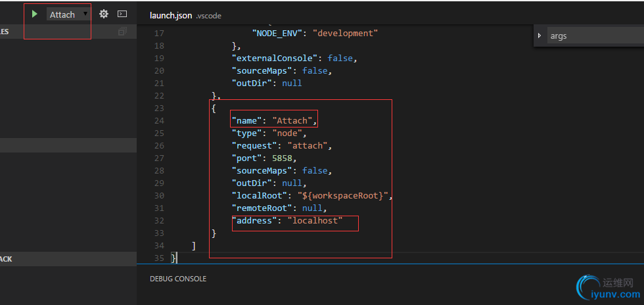Click the closing brace on line 35
This screenshot has width=644, height=305.
[173, 258]
